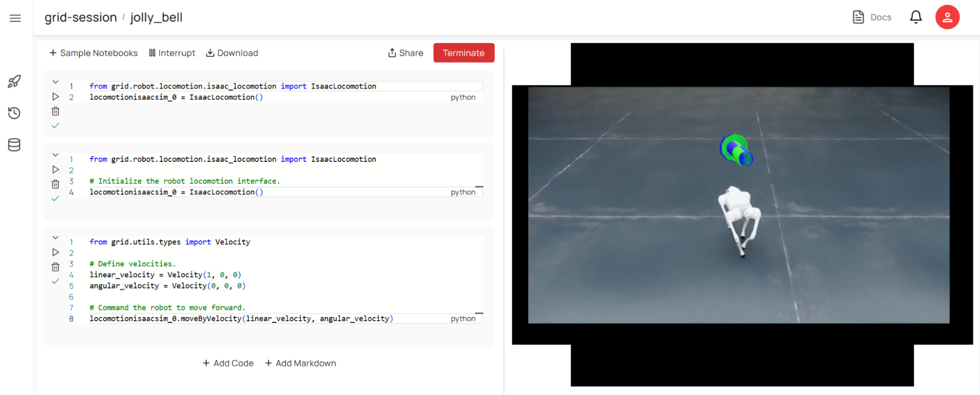Viewport: 980px width, 395px height.
Task: Collapse the third code cell chevron
Action: [55, 237]
